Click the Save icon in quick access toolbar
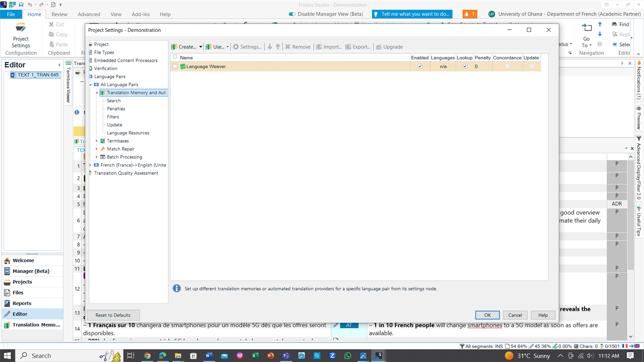 click(x=21, y=5)
